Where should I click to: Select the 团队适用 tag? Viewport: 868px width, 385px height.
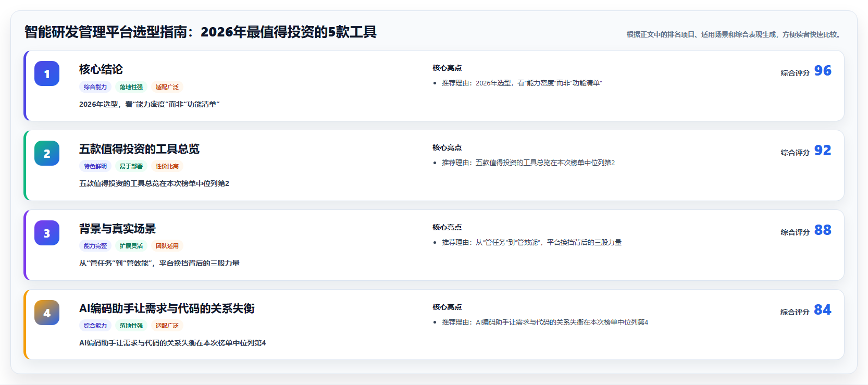pos(167,246)
